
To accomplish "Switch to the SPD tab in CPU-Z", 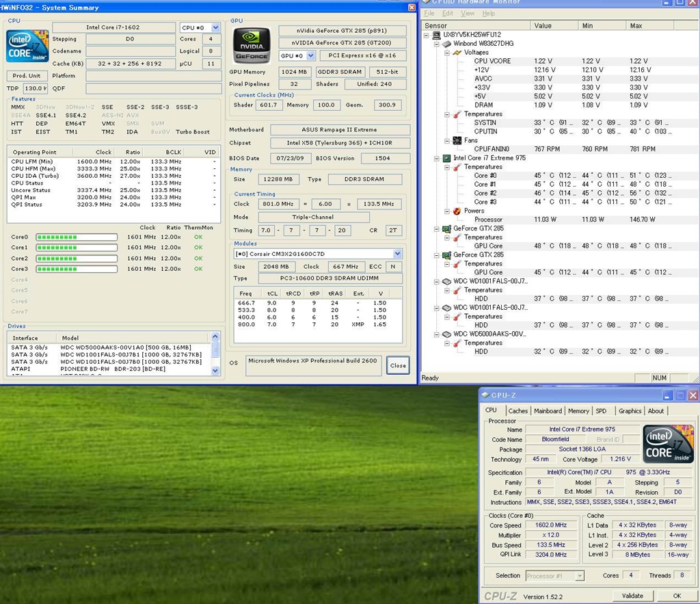I will point(601,411).
